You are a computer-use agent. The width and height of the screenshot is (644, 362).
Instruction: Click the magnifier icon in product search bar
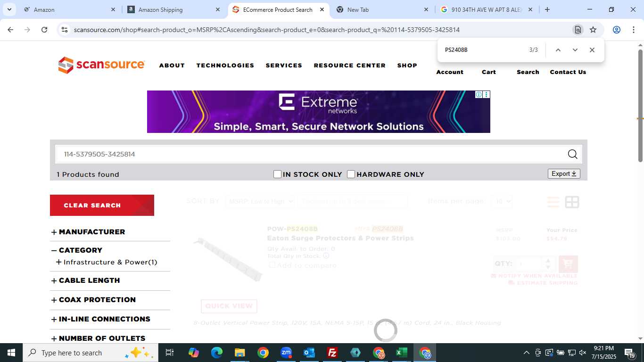572,154
